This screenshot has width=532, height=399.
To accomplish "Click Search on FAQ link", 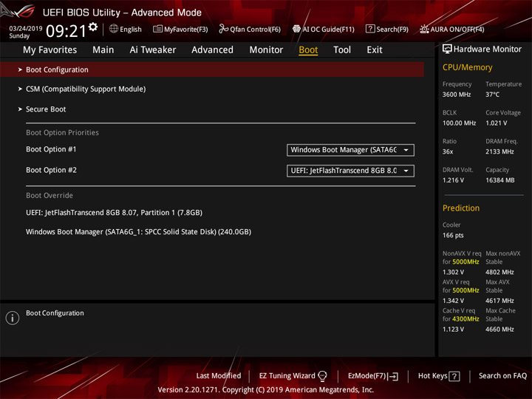I will click(x=503, y=376).
